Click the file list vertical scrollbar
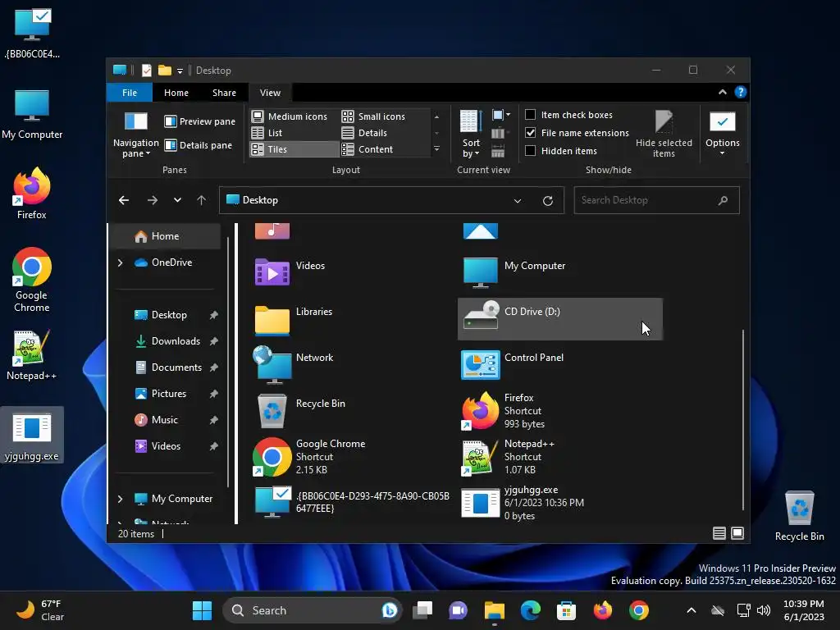The height and width of the screenshot is (630, 840). pyautogui.click(x=743, y=419)
